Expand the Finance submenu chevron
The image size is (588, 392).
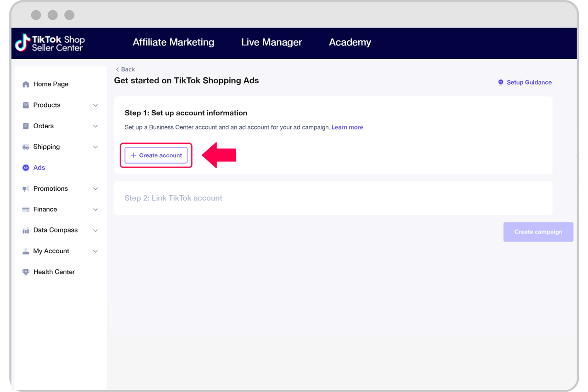point(96,210)
